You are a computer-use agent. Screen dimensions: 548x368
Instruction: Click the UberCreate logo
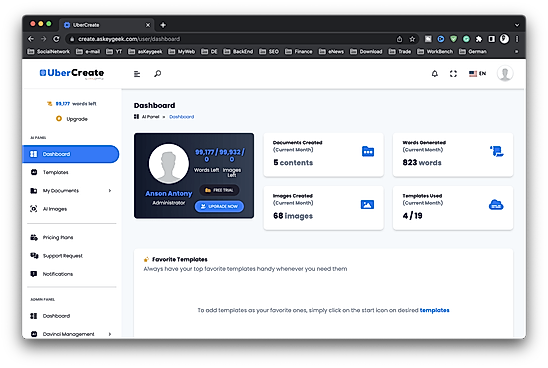[x=72, y=73]
